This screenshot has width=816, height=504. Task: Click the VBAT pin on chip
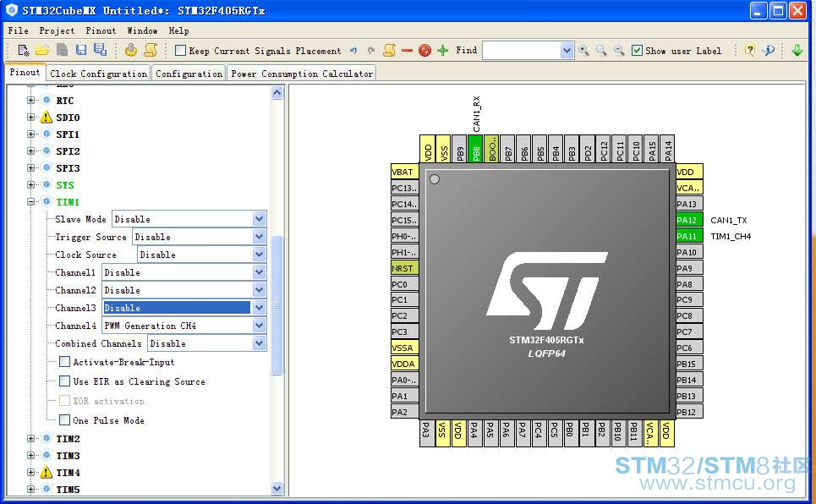pos(404,172)
